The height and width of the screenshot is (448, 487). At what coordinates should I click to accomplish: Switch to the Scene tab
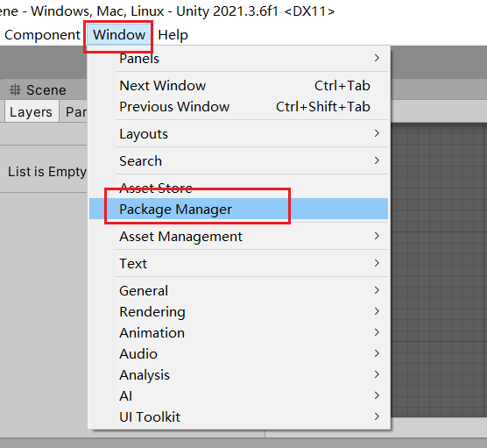(38, 90)
